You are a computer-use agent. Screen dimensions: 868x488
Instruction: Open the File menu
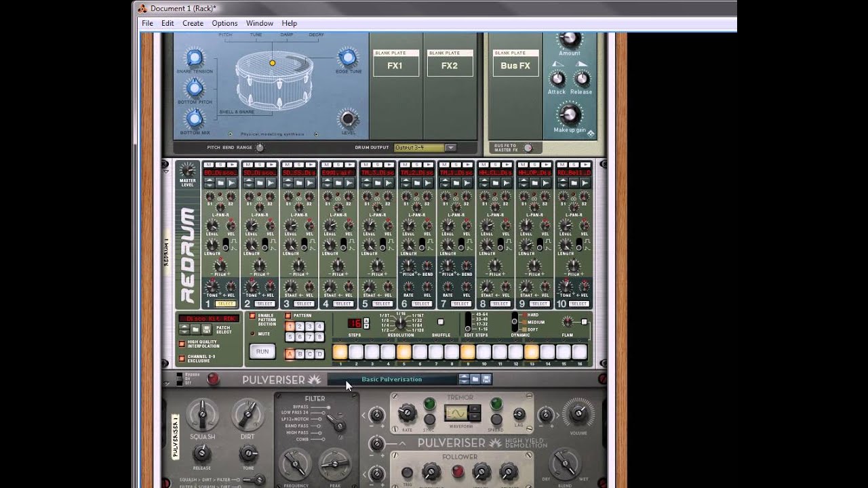pyautogui.click(x=147, y=23)
